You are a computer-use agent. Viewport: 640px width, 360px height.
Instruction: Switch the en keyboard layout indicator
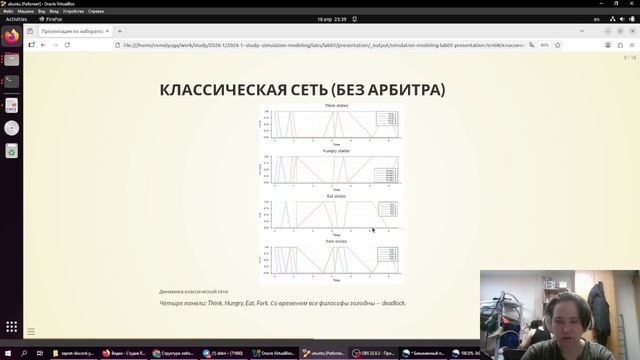click(596, 19)
